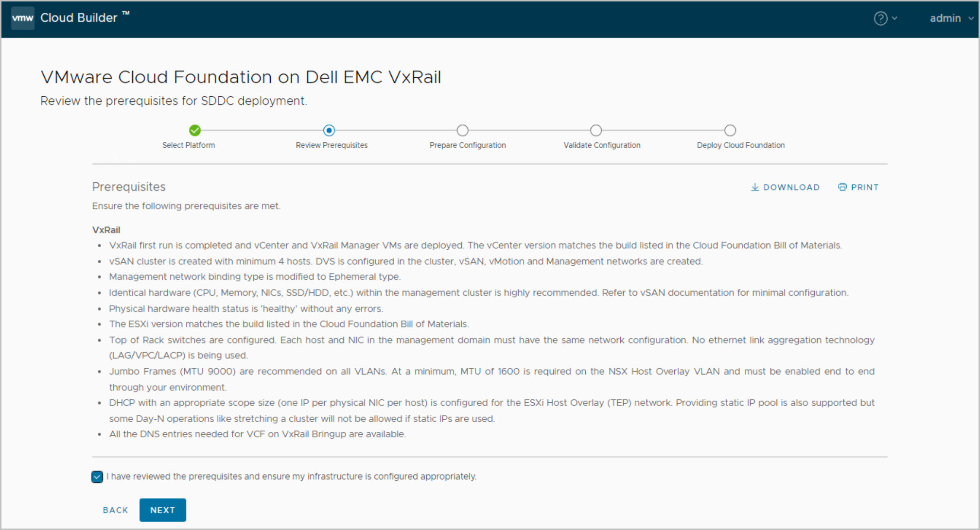Expand the chevron next to admin

pyautogui.click(x=971, y=18)
